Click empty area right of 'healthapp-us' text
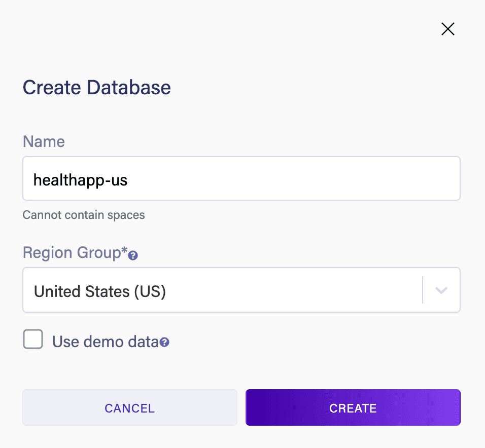The image size is (485, 448). pos(304,179)
